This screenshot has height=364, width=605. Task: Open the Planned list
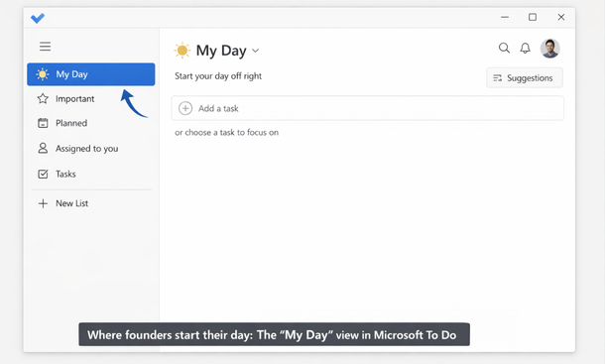(x=91, y=123)
